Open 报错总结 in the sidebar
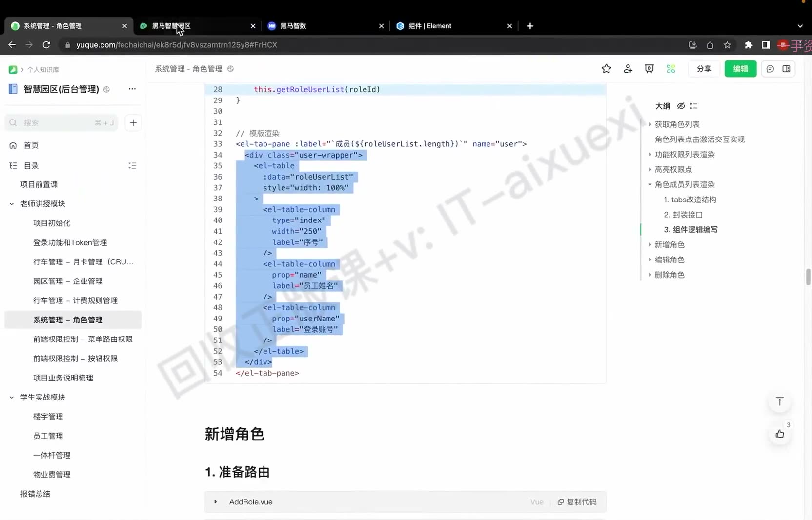This screenshot has width=812, height=520. [35, 494]
